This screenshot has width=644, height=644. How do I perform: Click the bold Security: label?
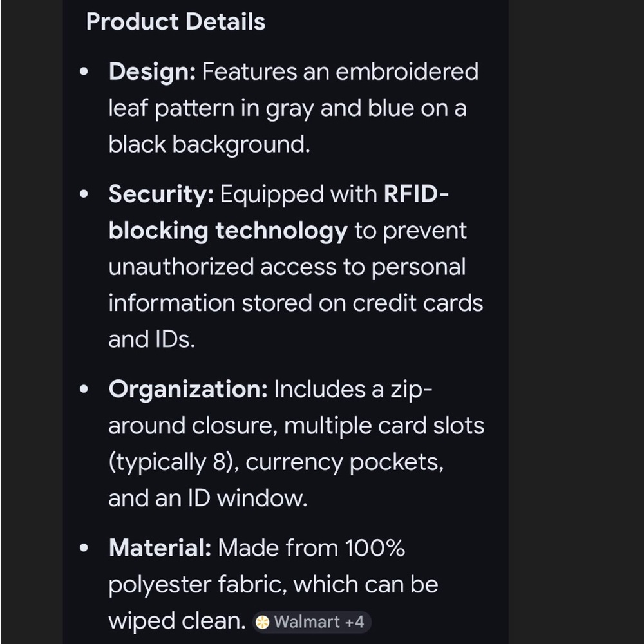pos(162,194)
